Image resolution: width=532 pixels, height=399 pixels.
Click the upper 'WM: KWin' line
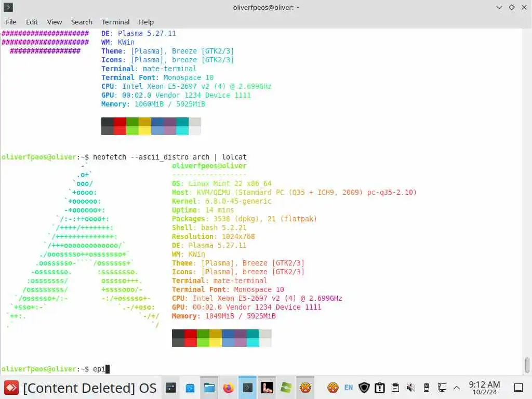point(118,42)
